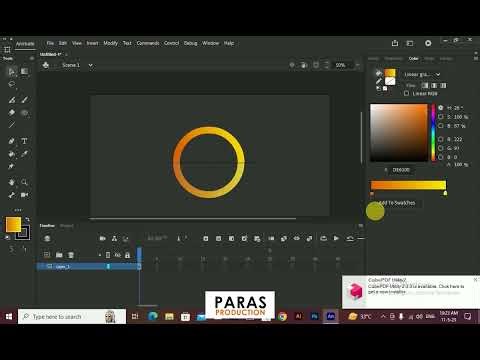The width and height of the screenshot is (480, 360).
Task: Click the hex color value field
Action: [401, 170]
